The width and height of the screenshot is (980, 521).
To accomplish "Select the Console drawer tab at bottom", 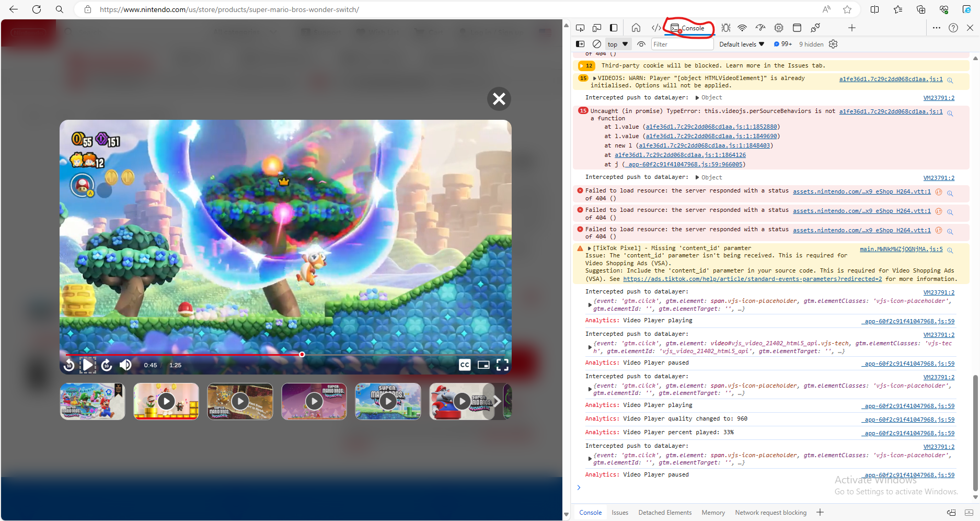I will click(590, 513).
